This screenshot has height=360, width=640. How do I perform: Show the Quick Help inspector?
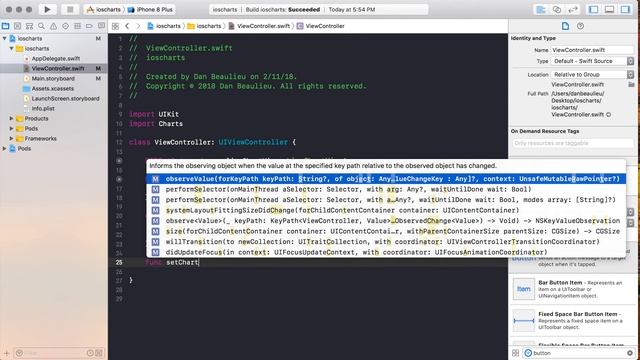(x=580, y=26)
